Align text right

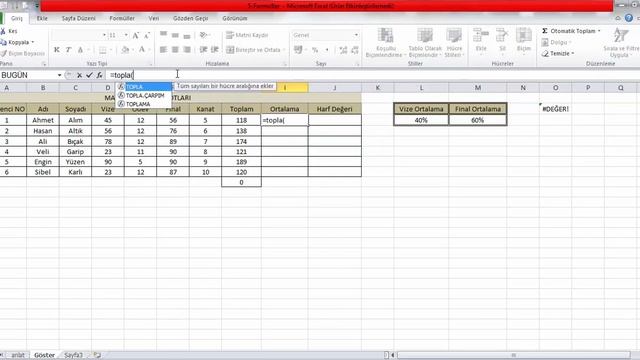[x=187, y=50]
